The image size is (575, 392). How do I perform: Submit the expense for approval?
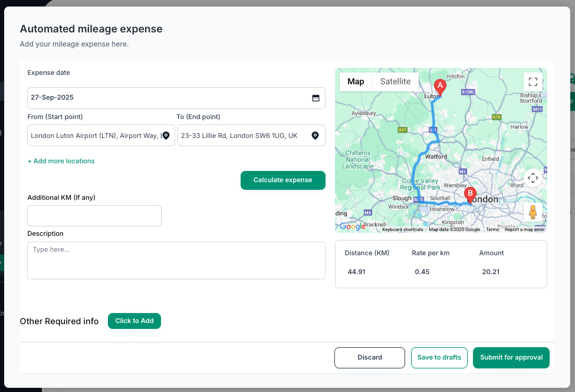(x=511, y=358)
